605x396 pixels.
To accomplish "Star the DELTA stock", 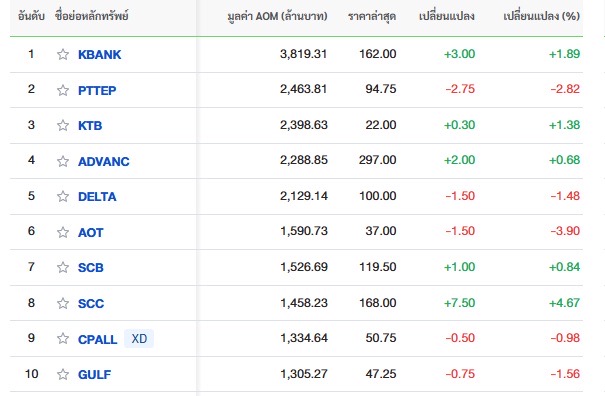I will 63,196.
